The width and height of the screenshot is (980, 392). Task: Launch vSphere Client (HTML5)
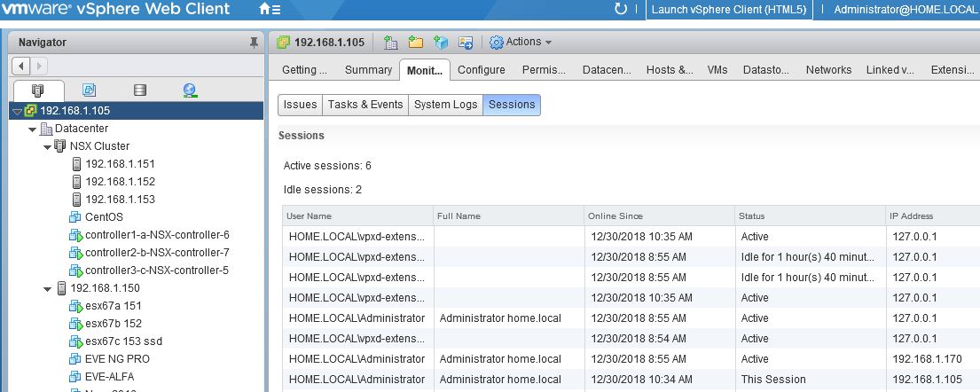pos(729,10)
